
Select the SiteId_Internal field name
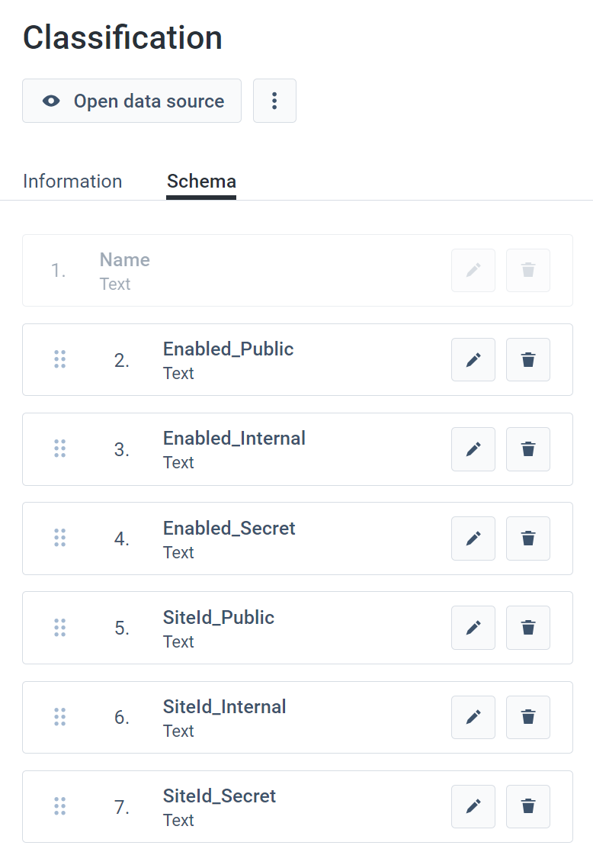pyautogui.click(x=224, y=707)
